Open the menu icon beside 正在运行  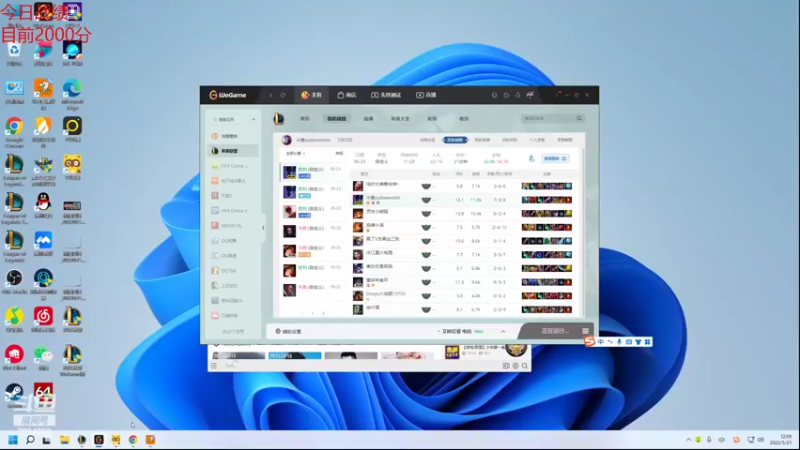pyautogui.click(x=585, y=331)
